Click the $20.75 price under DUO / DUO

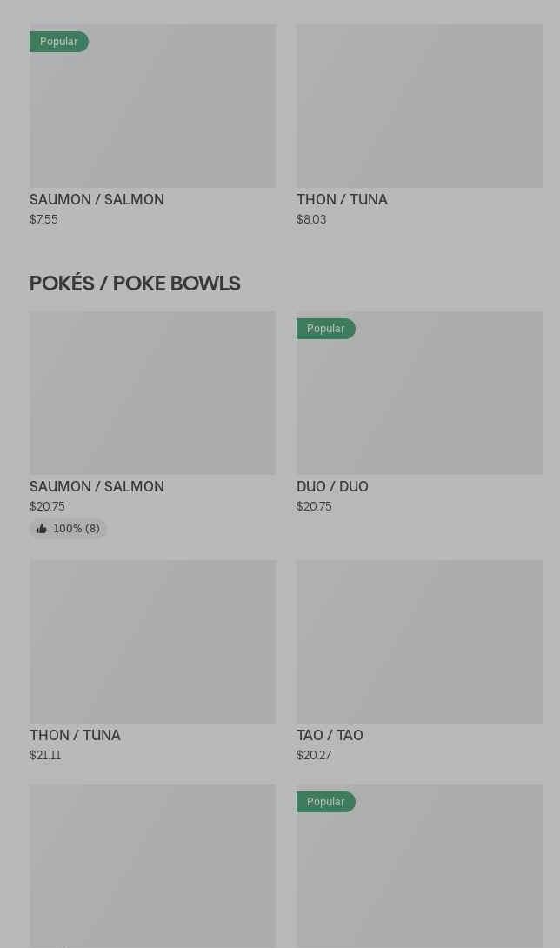click(314, 506)
